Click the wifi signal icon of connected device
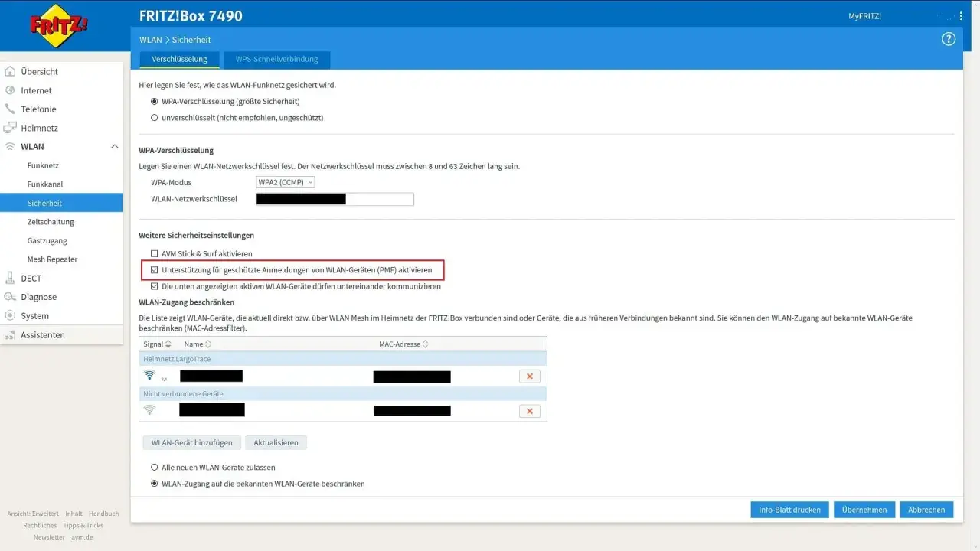The image size is (980, 551). pyautogui.click(x=150, y=375)
